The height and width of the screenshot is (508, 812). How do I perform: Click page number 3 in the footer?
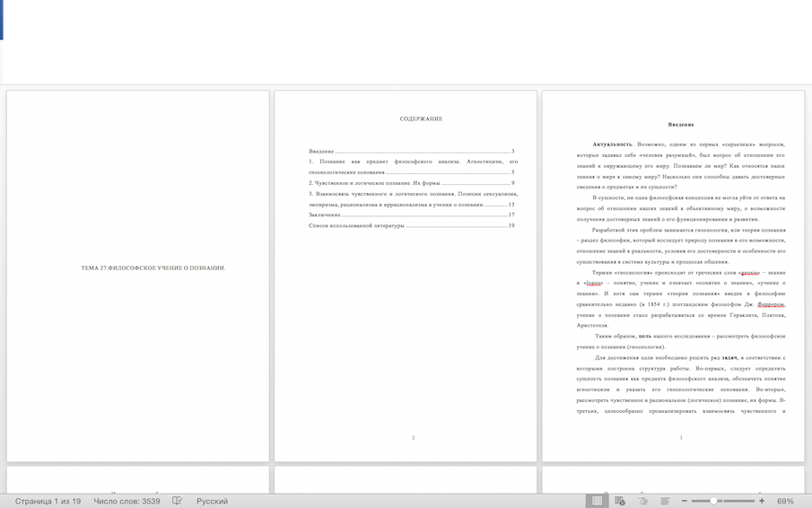point(680,438)
